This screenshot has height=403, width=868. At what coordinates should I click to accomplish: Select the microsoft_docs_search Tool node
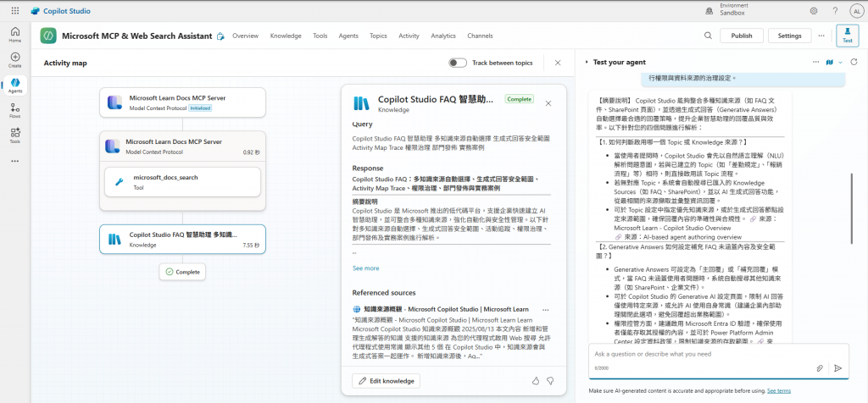coord(183,182)
